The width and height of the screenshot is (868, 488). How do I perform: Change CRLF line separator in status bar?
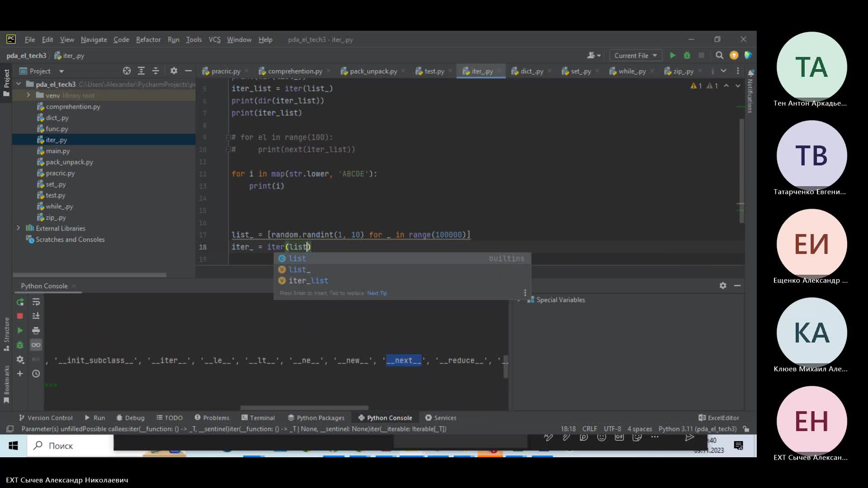[x=590, y=429]
